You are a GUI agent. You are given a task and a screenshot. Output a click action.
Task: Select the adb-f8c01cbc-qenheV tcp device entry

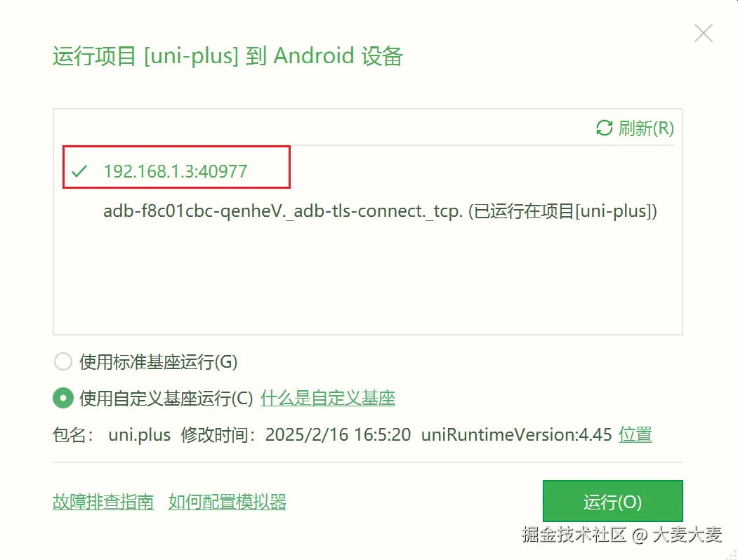(380, 211)
